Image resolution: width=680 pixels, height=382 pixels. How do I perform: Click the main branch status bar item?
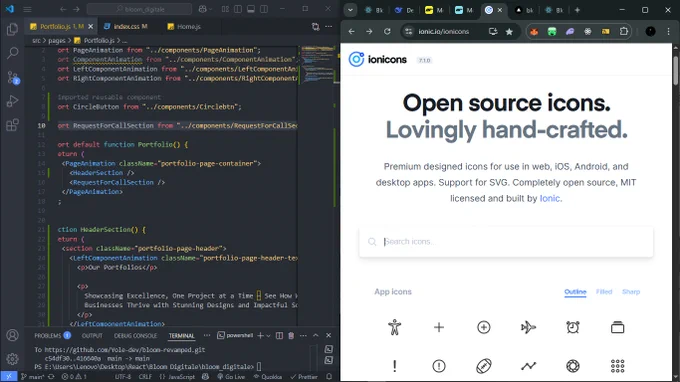point(33,377)
